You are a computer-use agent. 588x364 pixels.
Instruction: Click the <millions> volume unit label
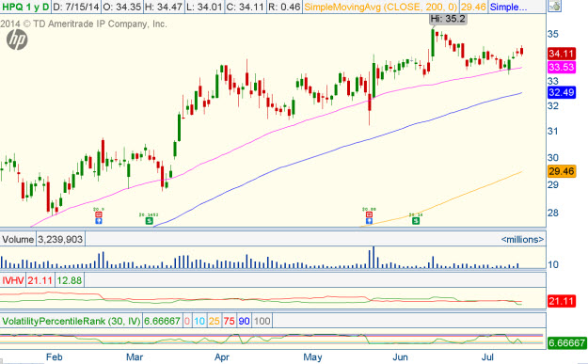[522, 239]
